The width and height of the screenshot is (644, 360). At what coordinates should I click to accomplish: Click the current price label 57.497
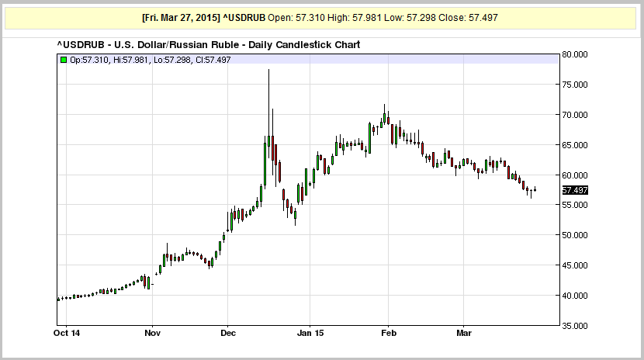click(x=575, y=190)
